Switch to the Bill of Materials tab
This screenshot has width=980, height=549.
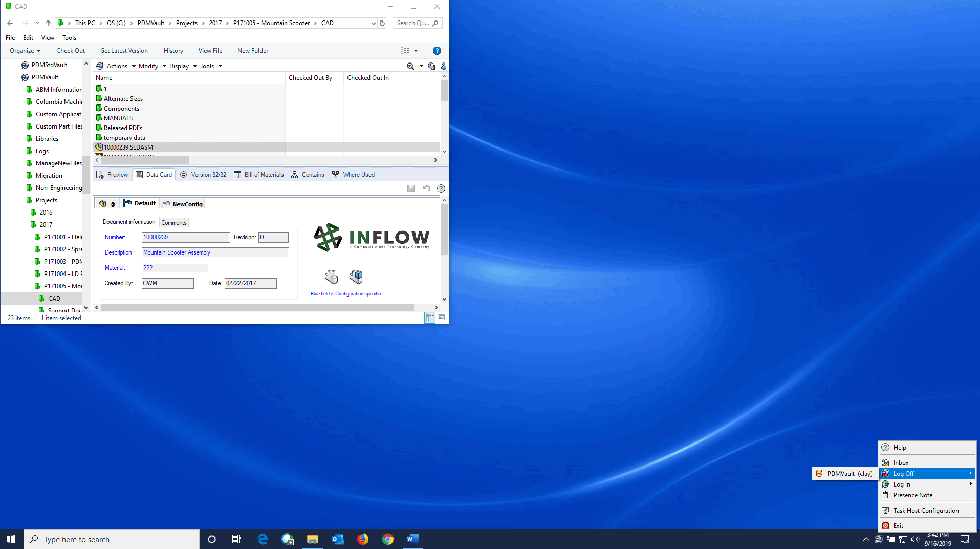[x=259, y=175]
